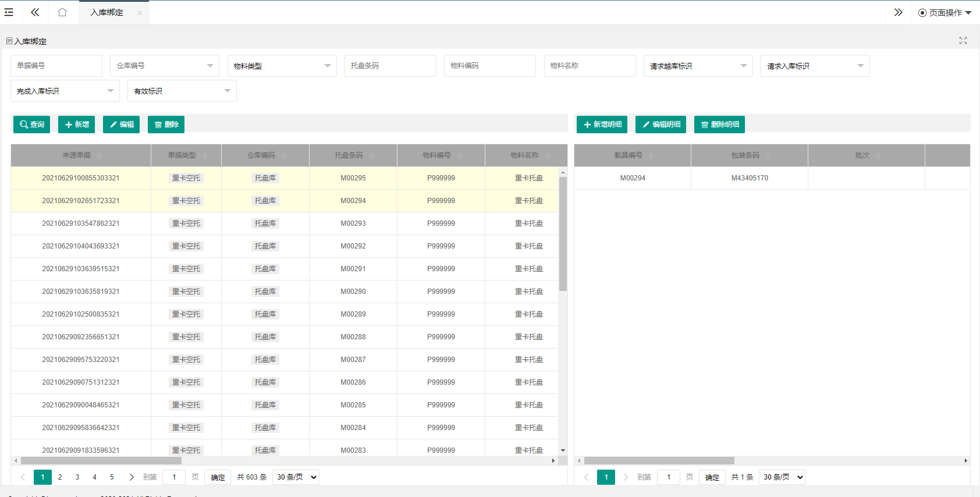This screenshot has height=497, width=980.
Task: Click detail cell M43405170
Action: 750,178
